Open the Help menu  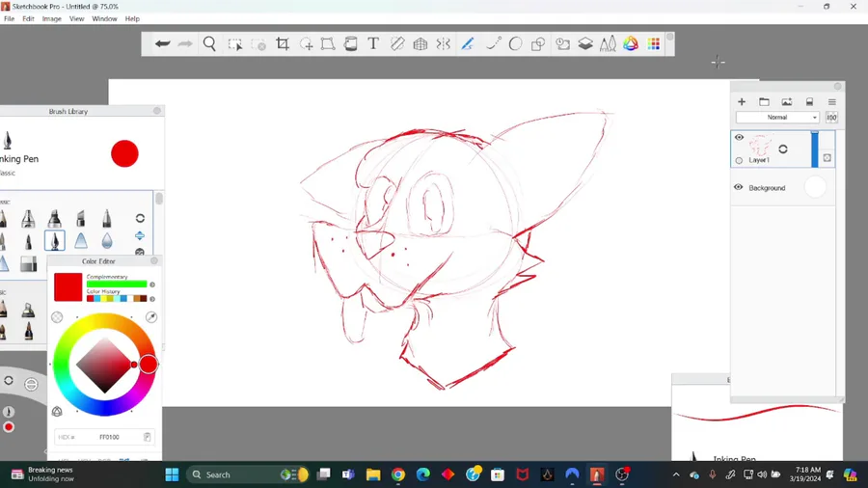click(x=132, y=19)
